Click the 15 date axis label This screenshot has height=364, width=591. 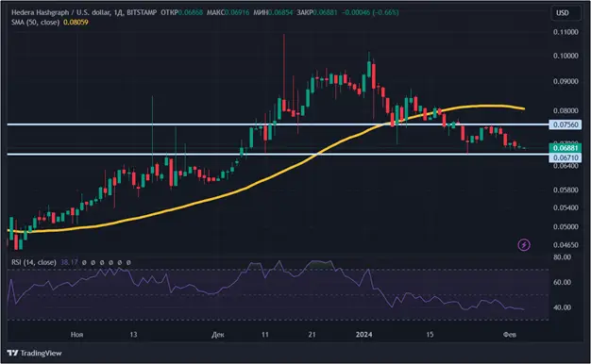click(431, 335)
